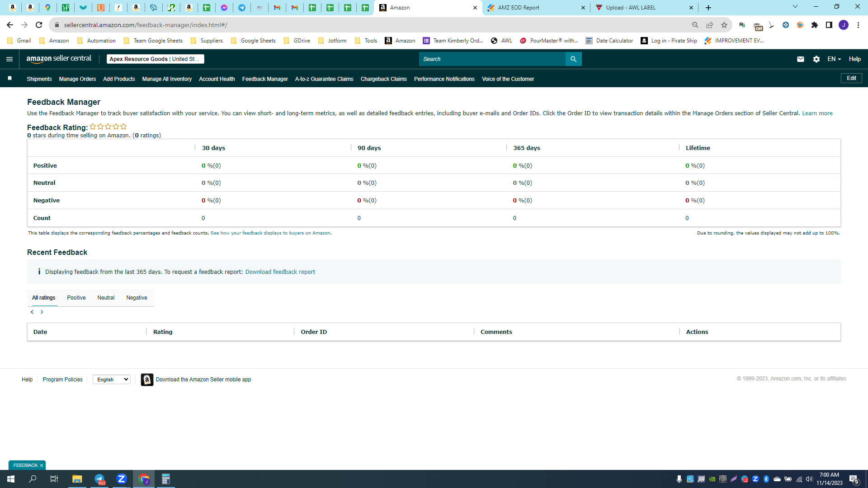
Task: Click Download the Amazon Seller mobile app
Action: tap(203, 380)
